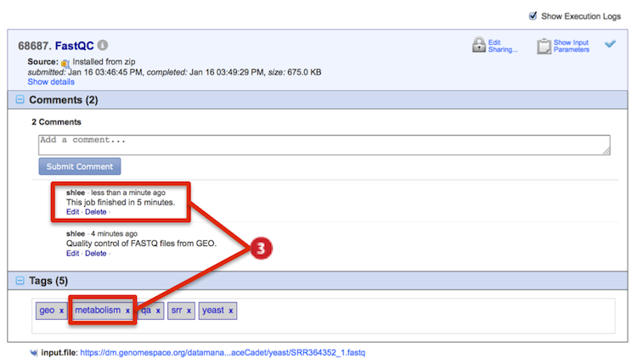
Task: Click the comment box resize handle
Action: (606, 151)
